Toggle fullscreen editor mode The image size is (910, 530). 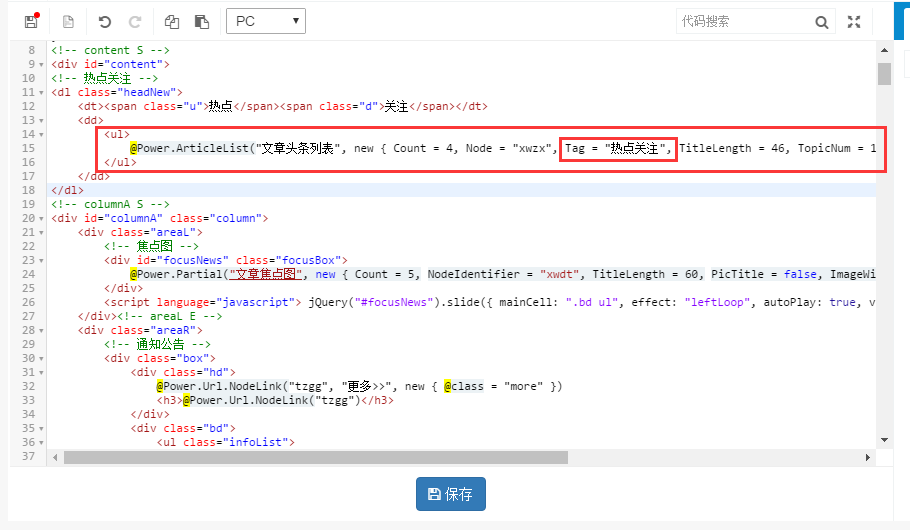point(853,22)
